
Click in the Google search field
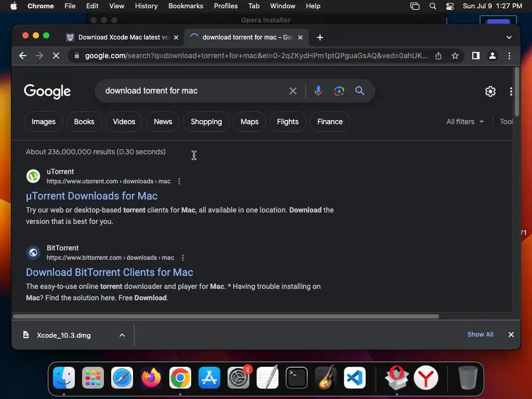click(193, 91)
